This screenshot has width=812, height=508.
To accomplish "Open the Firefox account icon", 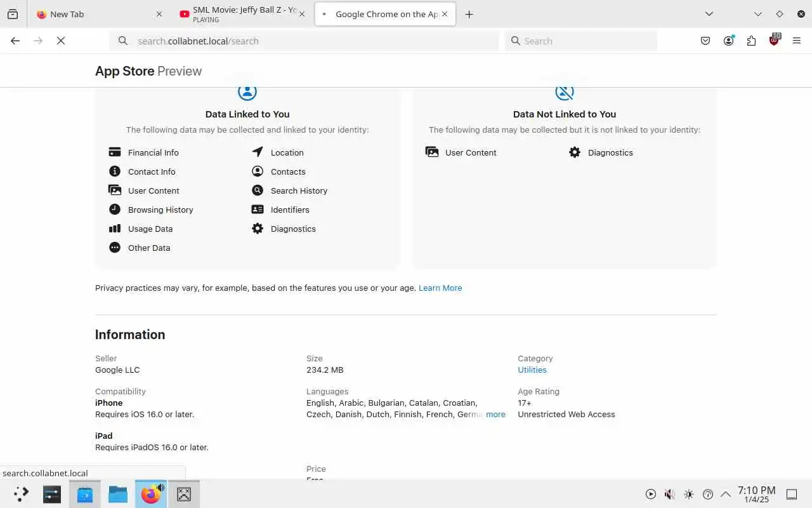I will 728,41.
